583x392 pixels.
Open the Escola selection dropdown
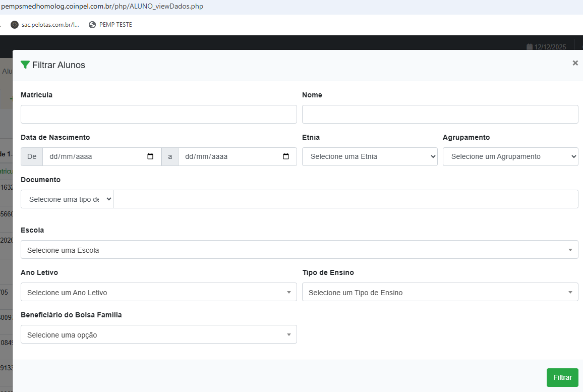point(299,250)
